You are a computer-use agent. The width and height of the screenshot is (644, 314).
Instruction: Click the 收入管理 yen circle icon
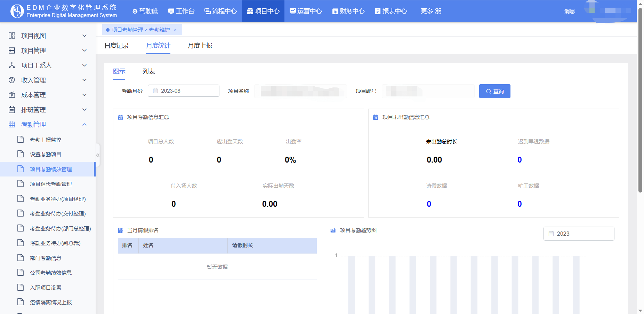pyautogui.click(x=12, y=80)
